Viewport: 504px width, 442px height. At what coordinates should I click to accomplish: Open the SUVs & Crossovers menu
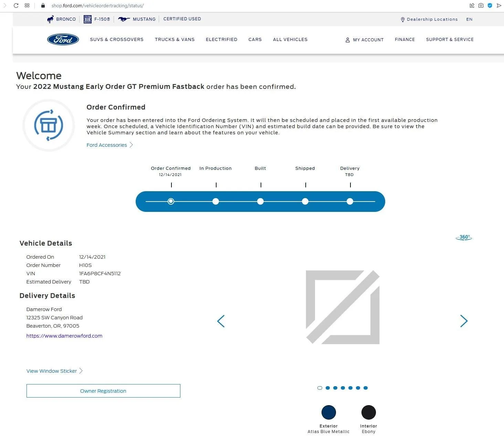(117, 40)
